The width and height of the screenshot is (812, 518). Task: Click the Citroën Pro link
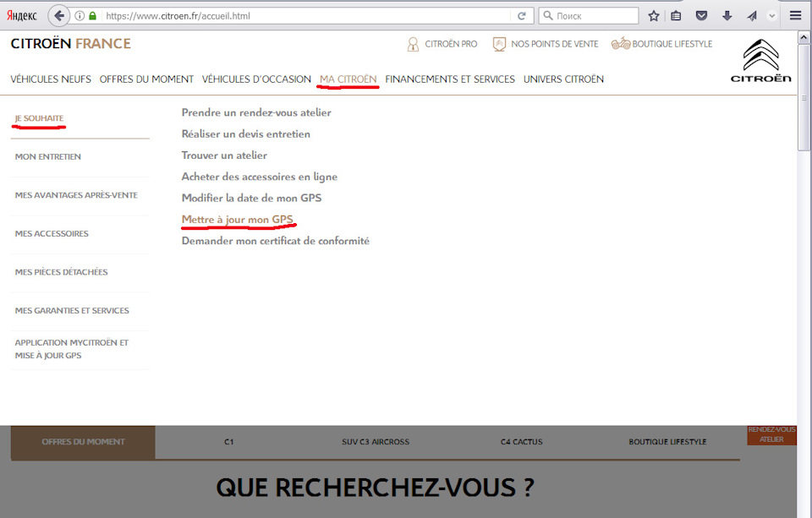pyautogui.click(x=451, y=44)
